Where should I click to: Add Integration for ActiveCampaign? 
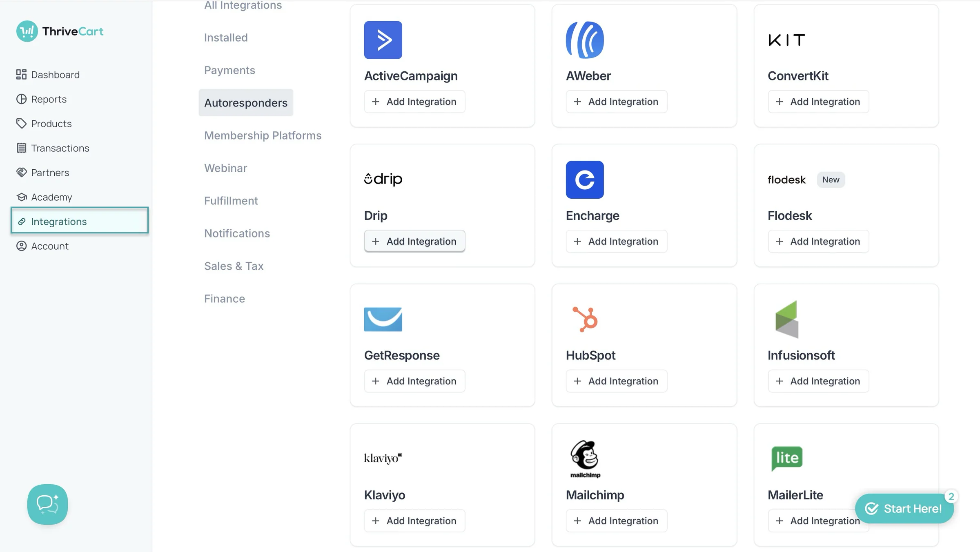414,102
